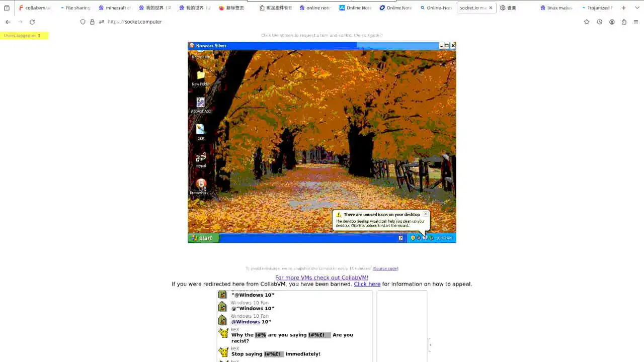Switch to the 新标签页 tab
This screenshot has height=362, width=644.
235,8
